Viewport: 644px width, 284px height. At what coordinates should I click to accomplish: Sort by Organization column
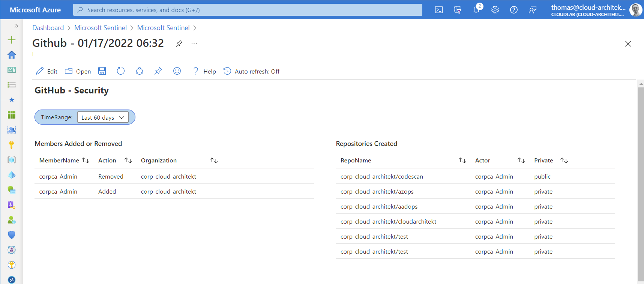pyautogui.click(x=214, y=161)
